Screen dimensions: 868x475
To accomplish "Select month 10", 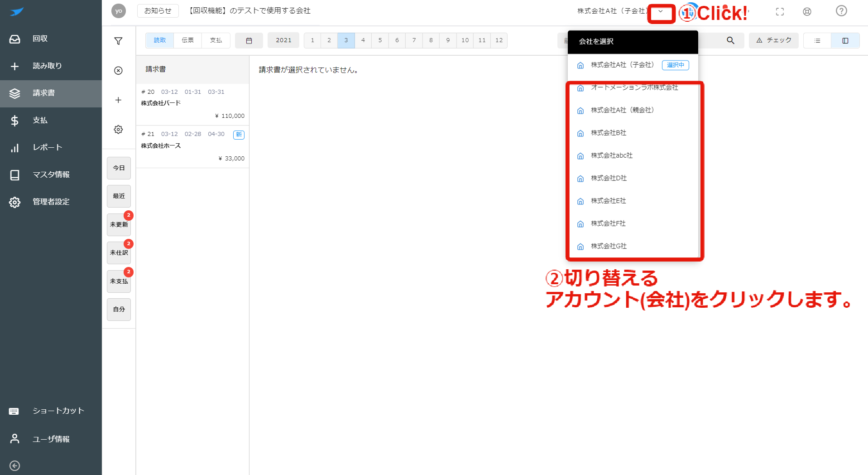I will (x=465, y=40).
